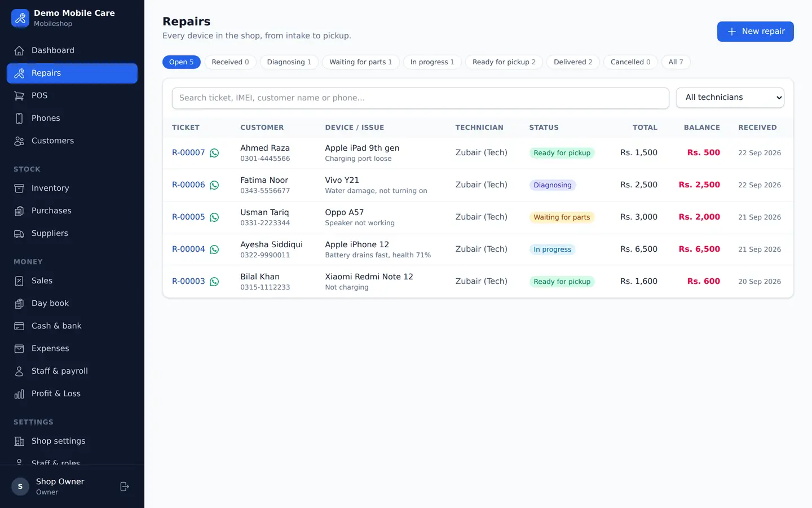Click the Shop Owner avatar circle
The height and width of the screenshot is (508, 812).
pyautogui.click(x=20, y=487)
